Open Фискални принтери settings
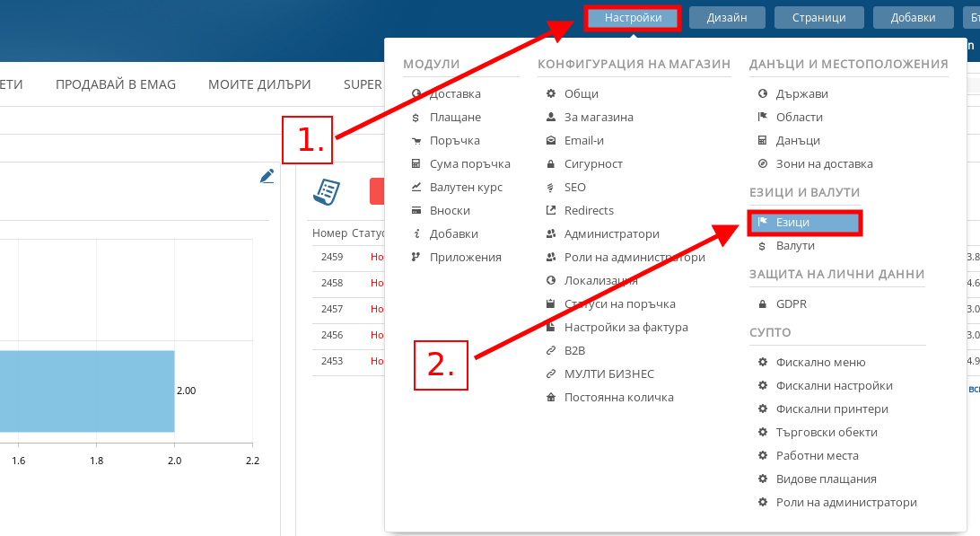The image size is (980, 536). coord(831,409)
